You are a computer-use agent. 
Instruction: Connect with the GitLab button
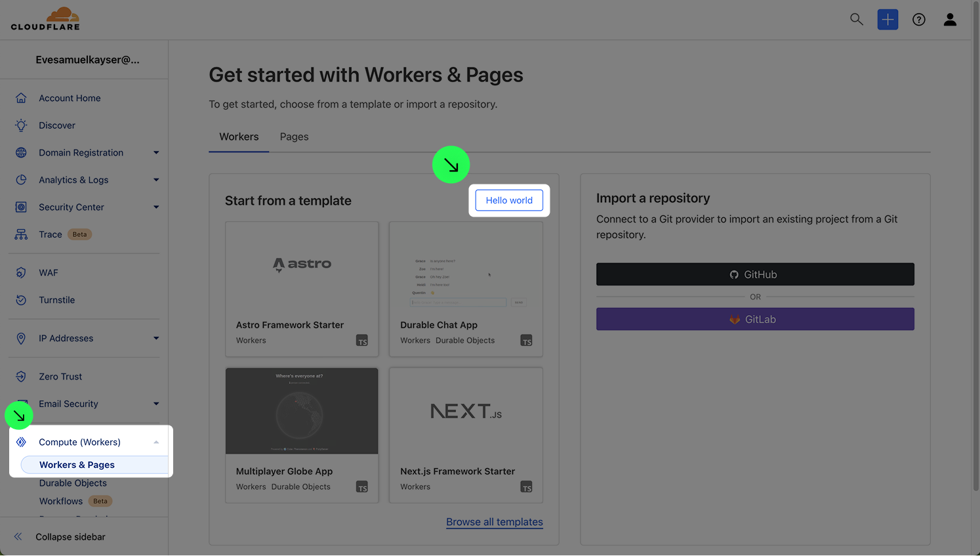(x=755, y=319)
